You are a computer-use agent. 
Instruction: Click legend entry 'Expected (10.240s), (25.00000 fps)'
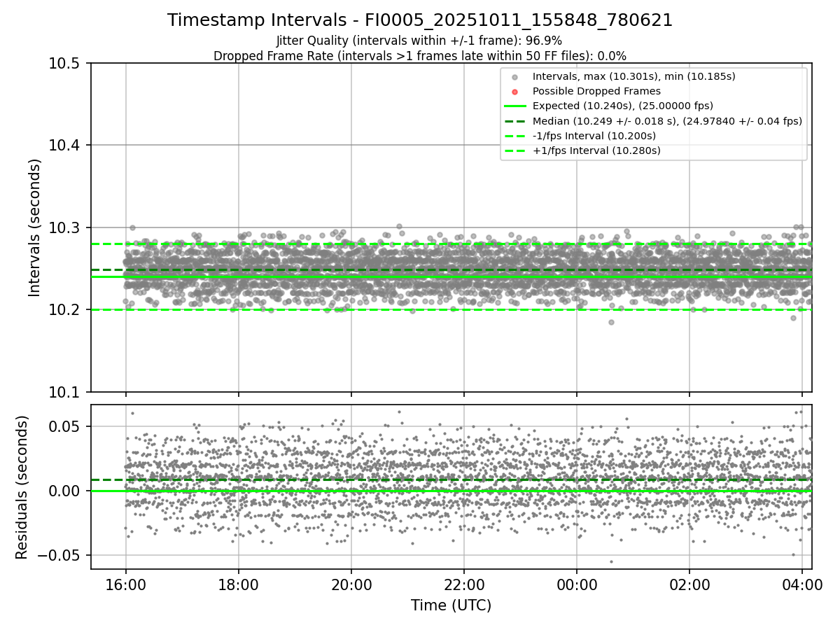pos(623,106)
